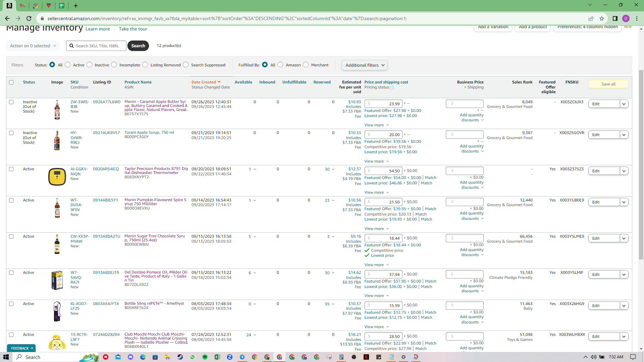The height and width of the screenshot is (362, 644).
Task: Filter status by Inactive radio button
Action: (x=90, y=65)
